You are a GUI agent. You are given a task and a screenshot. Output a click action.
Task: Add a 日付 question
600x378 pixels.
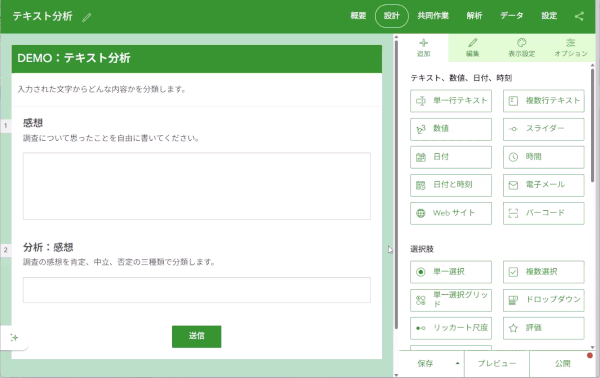(451, 157)
